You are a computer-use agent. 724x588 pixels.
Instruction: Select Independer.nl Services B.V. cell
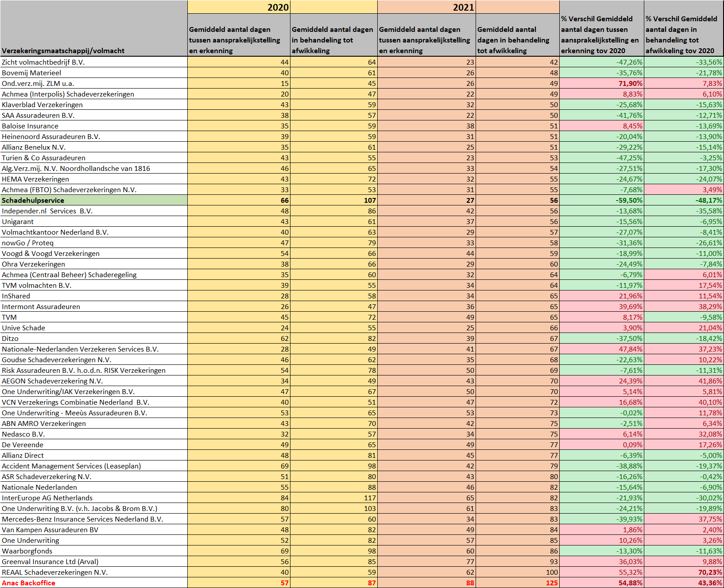94,211
